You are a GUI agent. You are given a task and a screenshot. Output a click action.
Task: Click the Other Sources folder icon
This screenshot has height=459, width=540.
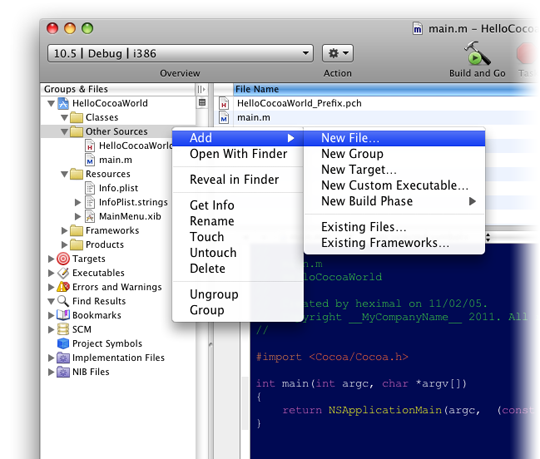[76, 132]
